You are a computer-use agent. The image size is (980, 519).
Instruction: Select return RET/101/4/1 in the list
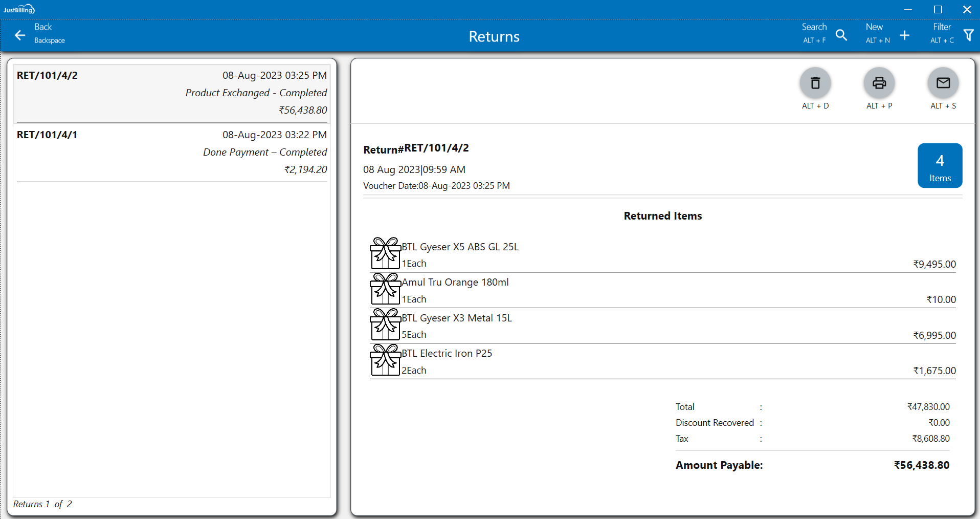[172, 152]
